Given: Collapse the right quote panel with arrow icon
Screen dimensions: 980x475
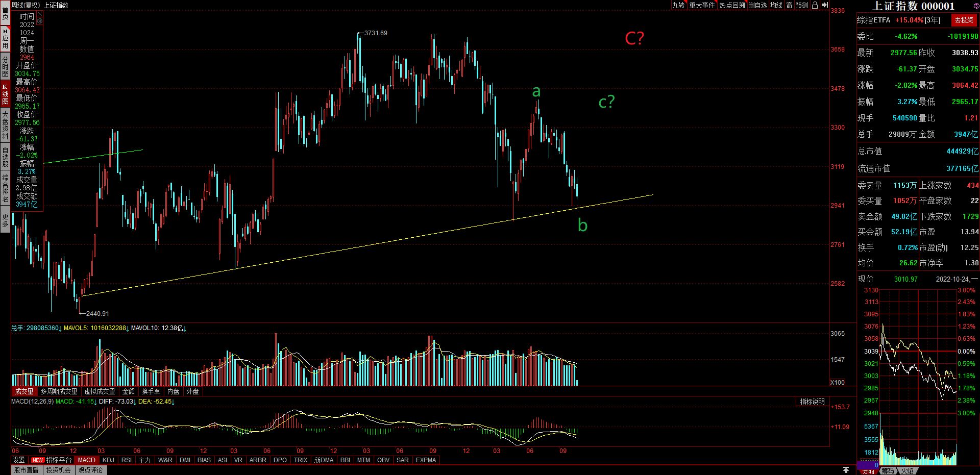Looking at the screenshot, I should (x=825, y=5).
